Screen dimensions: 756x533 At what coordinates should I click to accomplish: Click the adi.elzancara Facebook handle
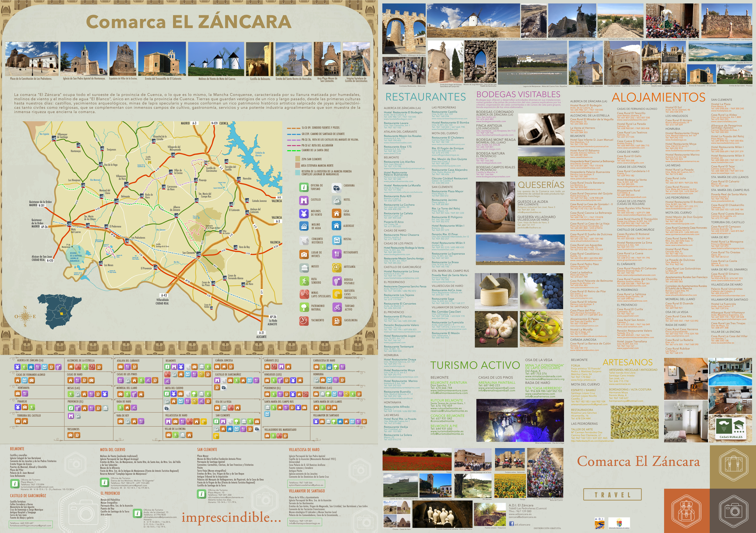[522, 524]
